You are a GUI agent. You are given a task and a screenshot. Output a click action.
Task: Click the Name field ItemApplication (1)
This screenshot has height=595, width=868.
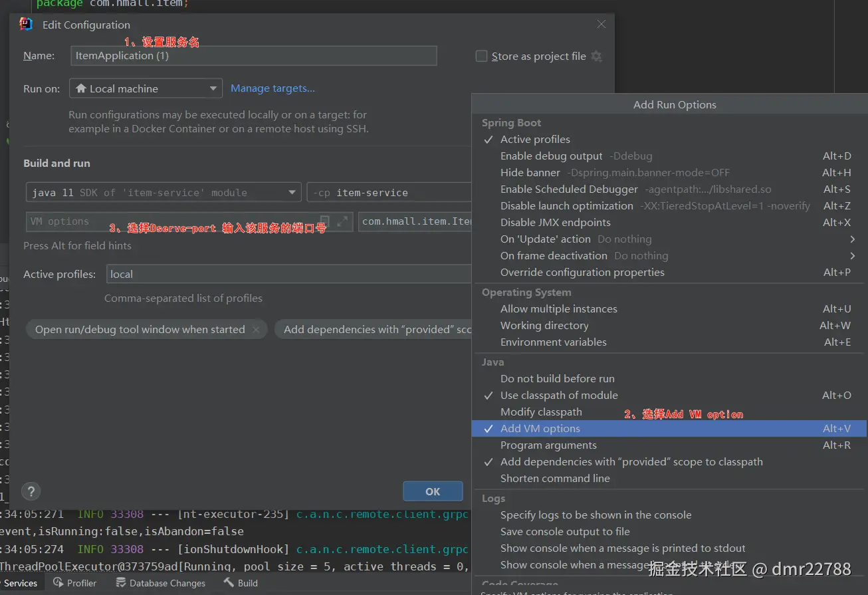click(x=254, y=56)
